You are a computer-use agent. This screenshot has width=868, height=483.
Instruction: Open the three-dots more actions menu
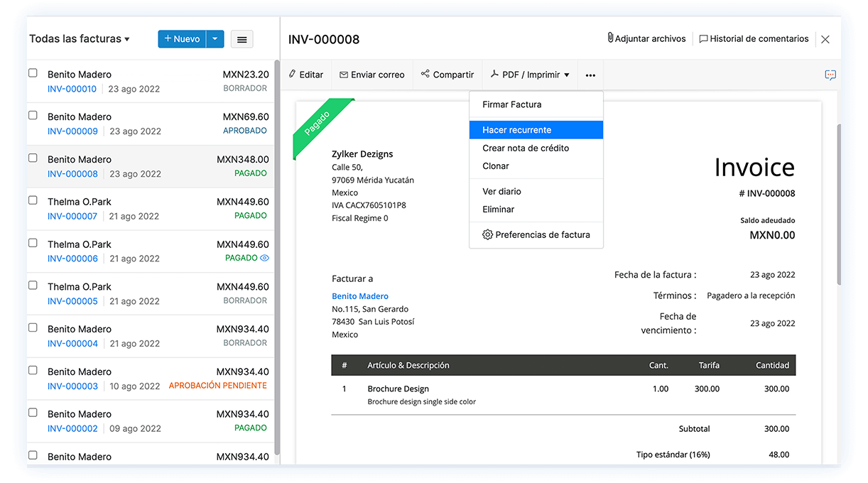pos(590,75)
